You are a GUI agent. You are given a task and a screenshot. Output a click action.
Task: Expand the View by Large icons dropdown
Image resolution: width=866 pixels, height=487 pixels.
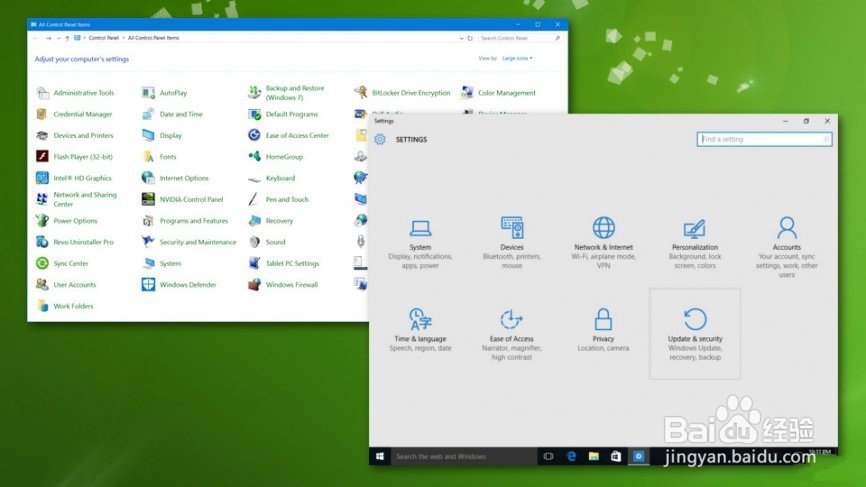coord(518,58)
